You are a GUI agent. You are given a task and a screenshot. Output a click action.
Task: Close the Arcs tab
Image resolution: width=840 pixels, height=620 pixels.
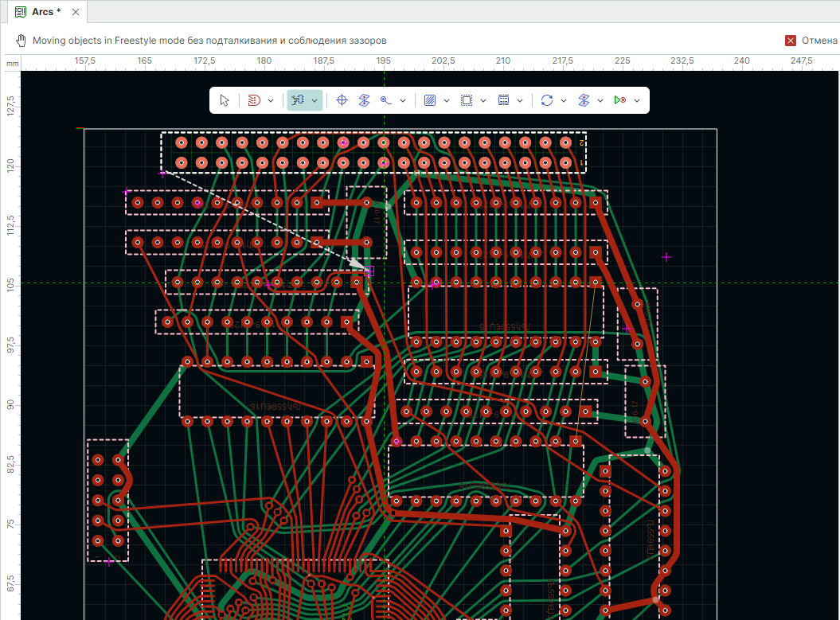pos(75,12)
